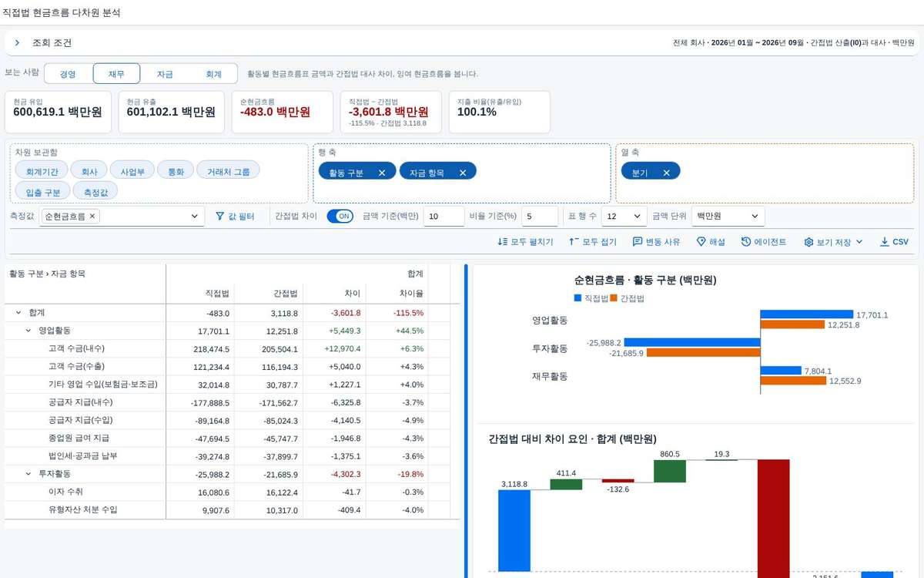This screenshot has width=924, height=578.
Task: Open 변동 사유 comment icon button
Action: point(656,242)
